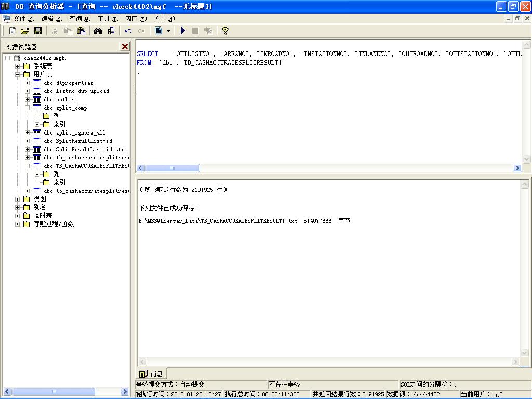Save the query with the floppy disk icon
This screenshot has height=399, width=532.
coord(37,31)
